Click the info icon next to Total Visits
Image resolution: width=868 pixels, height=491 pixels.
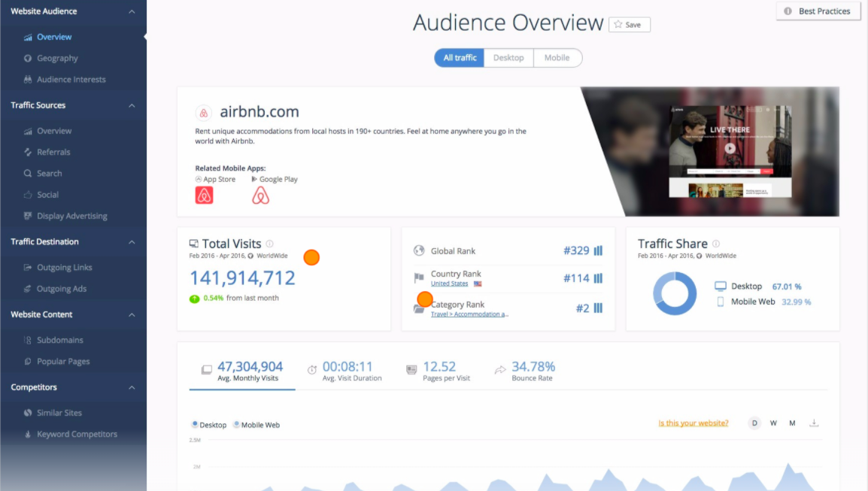click(x=270, y=244)
